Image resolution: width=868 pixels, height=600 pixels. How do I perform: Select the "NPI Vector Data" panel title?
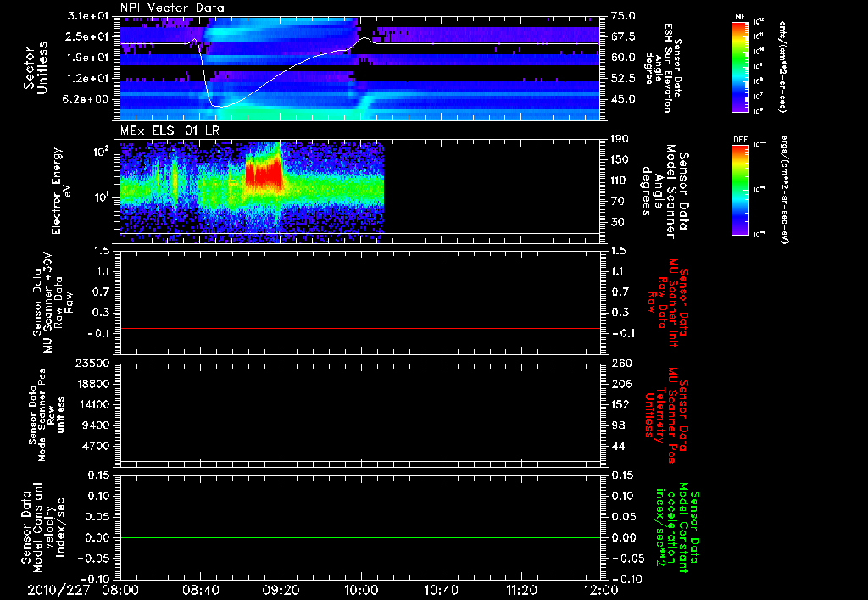pyautogui.click(x=173, y=8)
